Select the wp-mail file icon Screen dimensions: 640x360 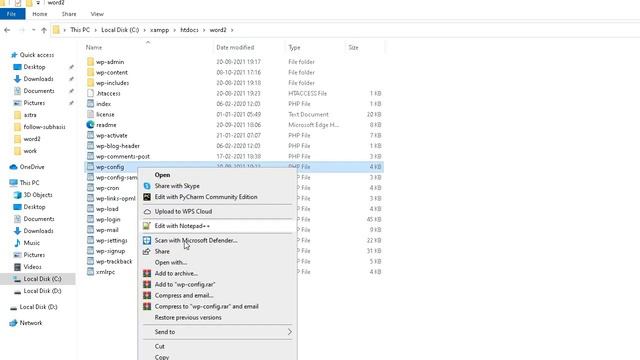[90, 230]
